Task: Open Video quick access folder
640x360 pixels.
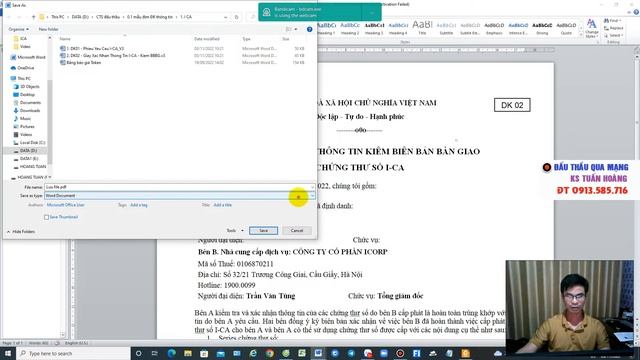Action: click(25, 47)
